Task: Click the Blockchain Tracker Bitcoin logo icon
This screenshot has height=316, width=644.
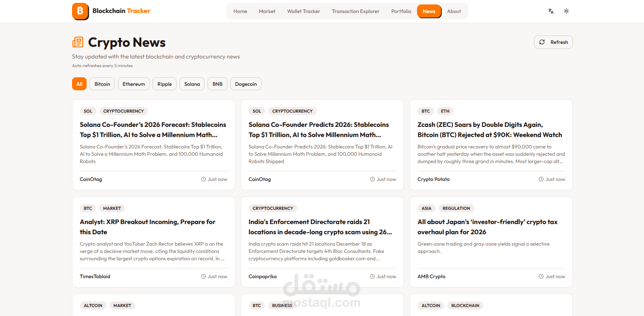Action: click(x=80, y=11)
